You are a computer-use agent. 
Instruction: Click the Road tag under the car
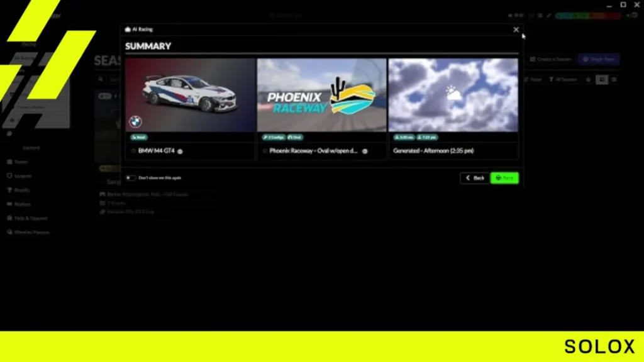tap(139, 138)
